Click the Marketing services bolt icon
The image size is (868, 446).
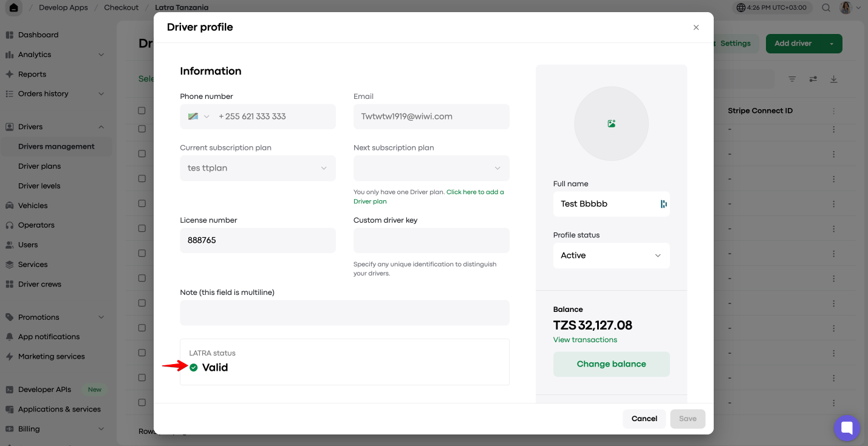tap(9, 357)
